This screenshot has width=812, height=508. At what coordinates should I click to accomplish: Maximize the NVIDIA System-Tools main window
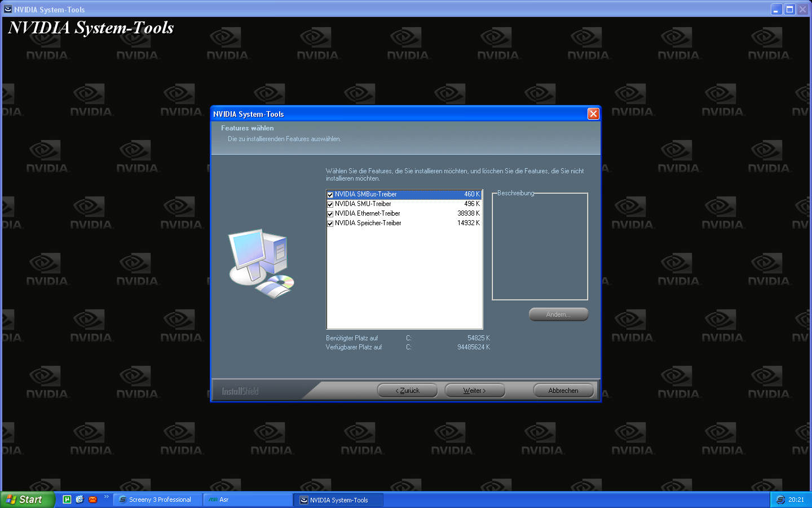[x=789, y=9]
